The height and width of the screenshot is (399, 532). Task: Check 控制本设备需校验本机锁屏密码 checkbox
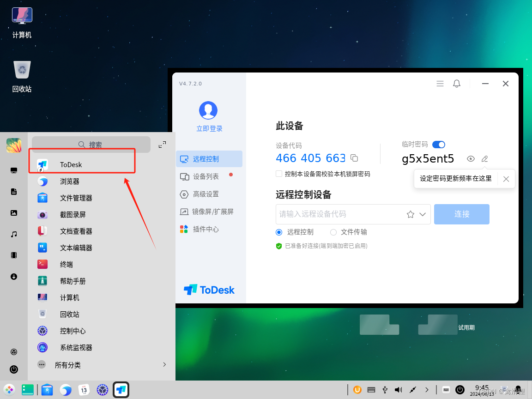coord(279,174)
